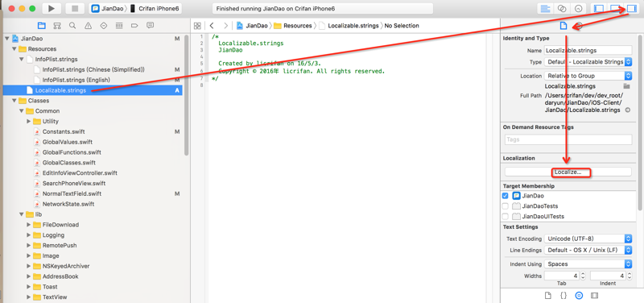Uncheck JianDao target membership
This screenshot has width=644, height=303.
pos(506,196)
